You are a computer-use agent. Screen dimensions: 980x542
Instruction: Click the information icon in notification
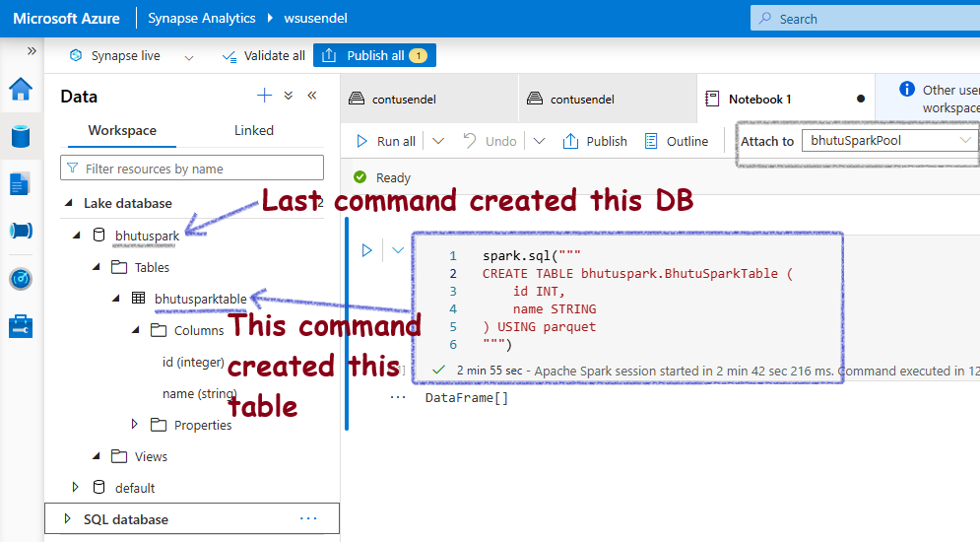coord(907,90)
